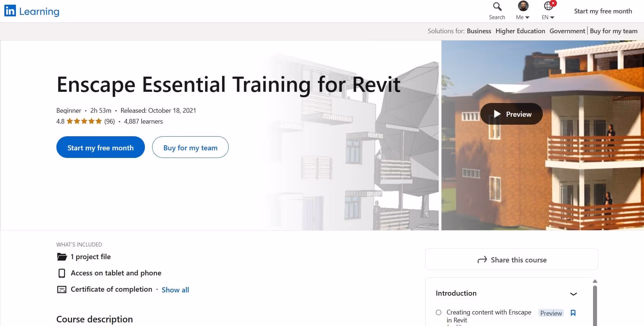Click the project file folder icon
This screenshot has width=644, height=326.
tap(62, 257)
